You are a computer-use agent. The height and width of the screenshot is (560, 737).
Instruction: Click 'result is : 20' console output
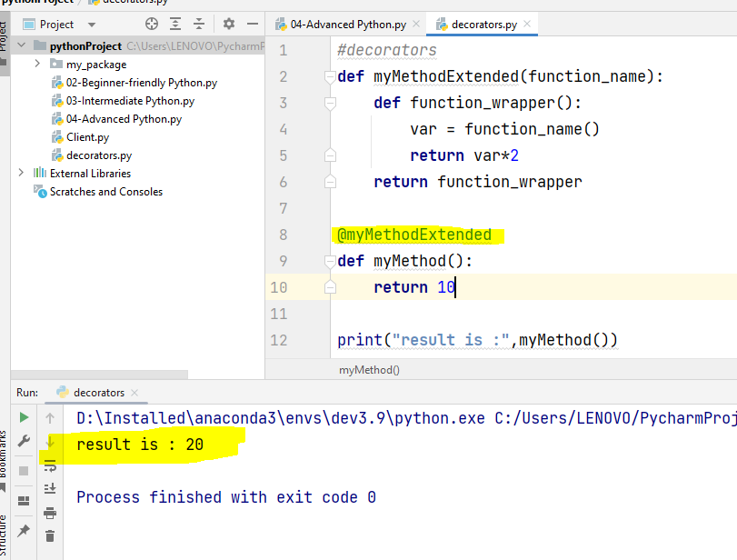point(140,445)
